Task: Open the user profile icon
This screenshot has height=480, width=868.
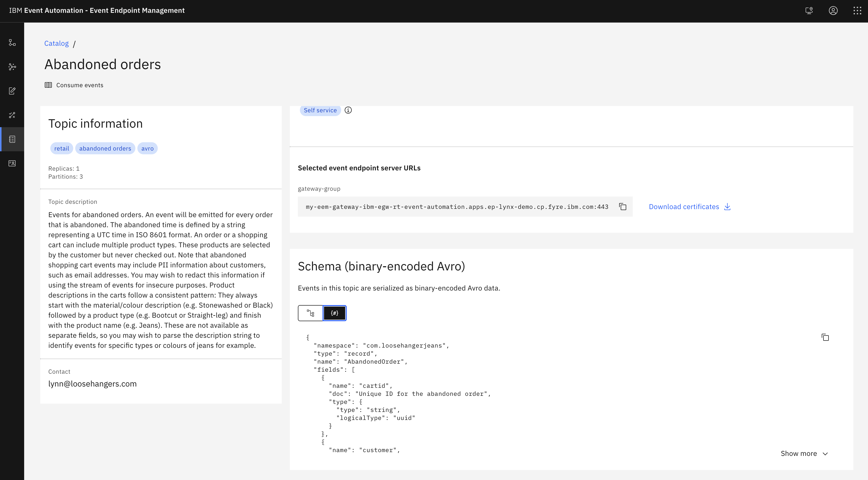Action: (x=833, y=11)
